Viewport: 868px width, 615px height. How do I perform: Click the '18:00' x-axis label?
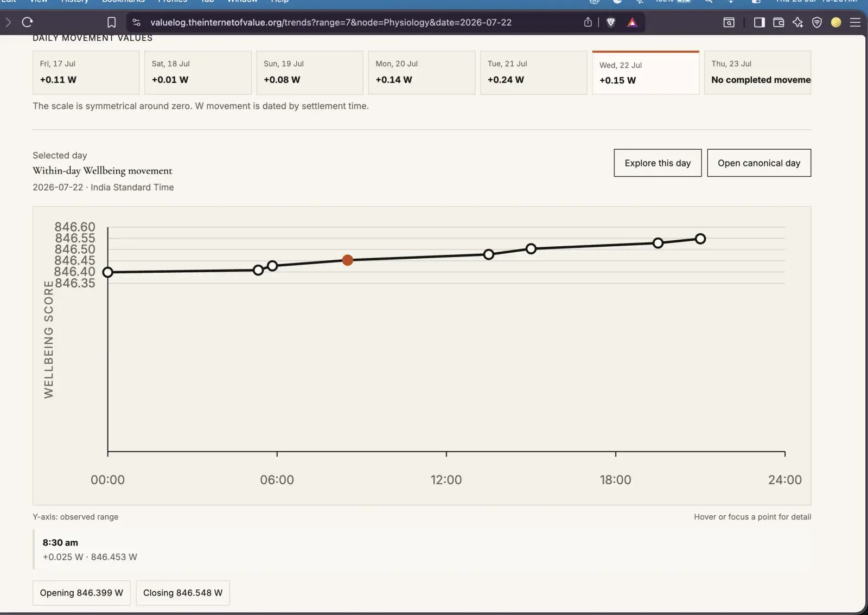616,480
